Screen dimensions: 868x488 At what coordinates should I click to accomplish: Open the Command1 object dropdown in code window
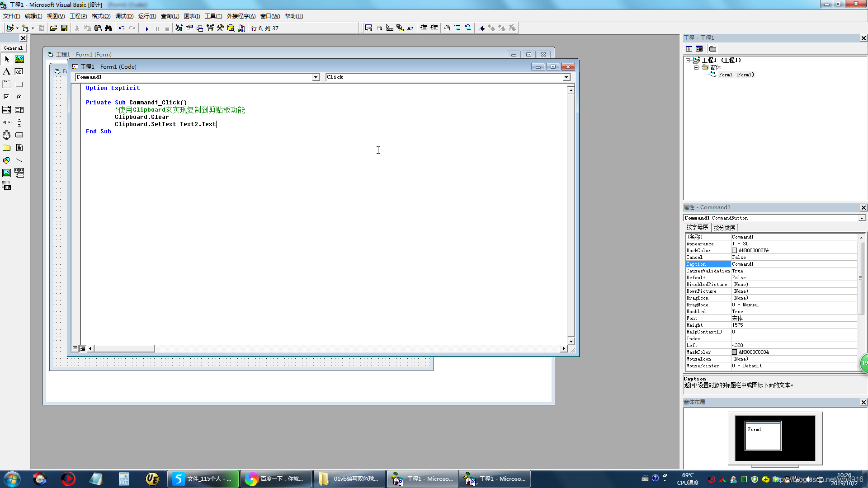(316, 77)
